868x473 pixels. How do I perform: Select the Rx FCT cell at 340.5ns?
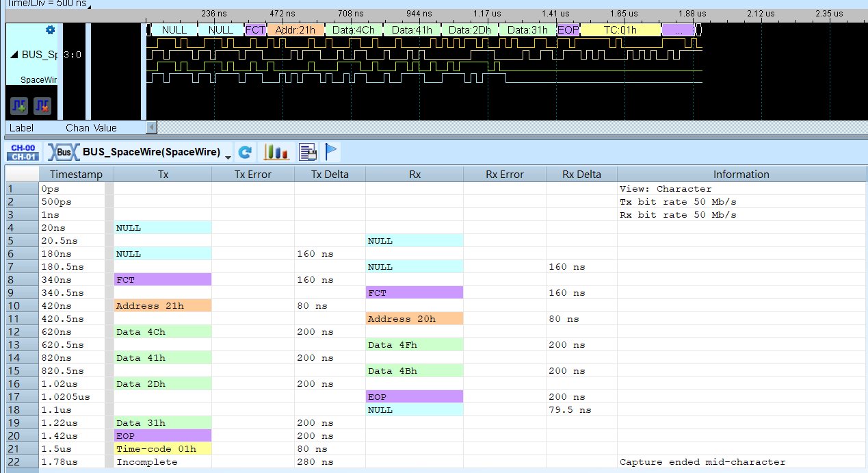pyautogui.click(x=415, y=293)
